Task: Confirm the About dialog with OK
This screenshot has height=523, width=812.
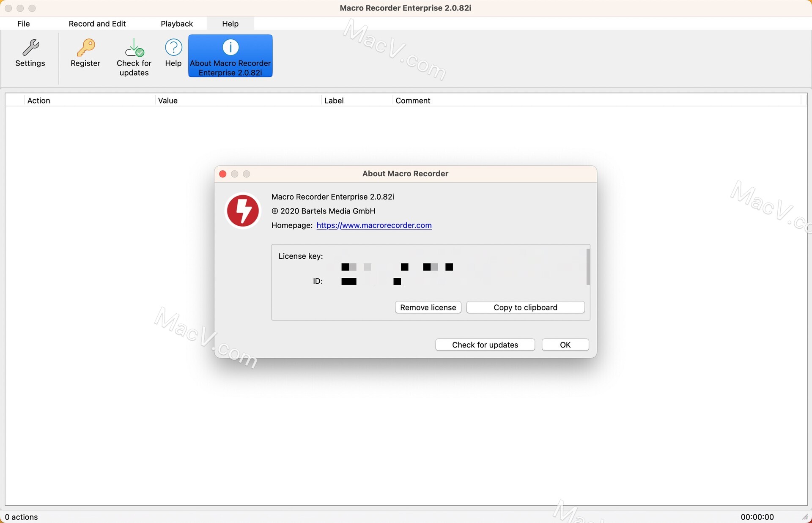Action: [x=565, y=345]
